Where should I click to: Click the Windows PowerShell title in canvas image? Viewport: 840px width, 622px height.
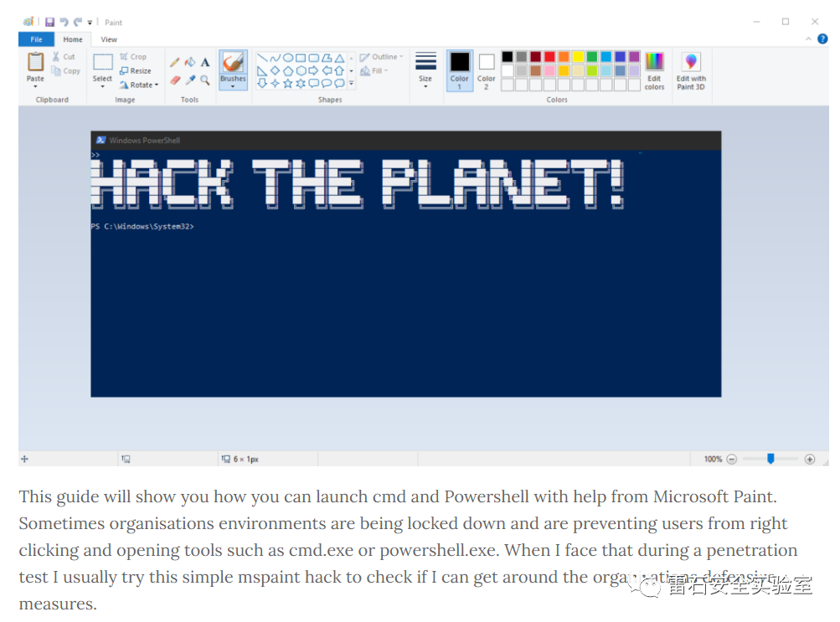[145, 141]
